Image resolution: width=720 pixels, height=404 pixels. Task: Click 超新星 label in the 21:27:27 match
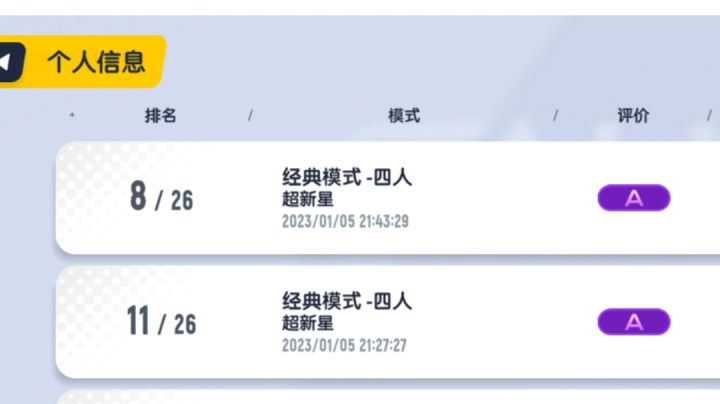click(x=308, y=323)
